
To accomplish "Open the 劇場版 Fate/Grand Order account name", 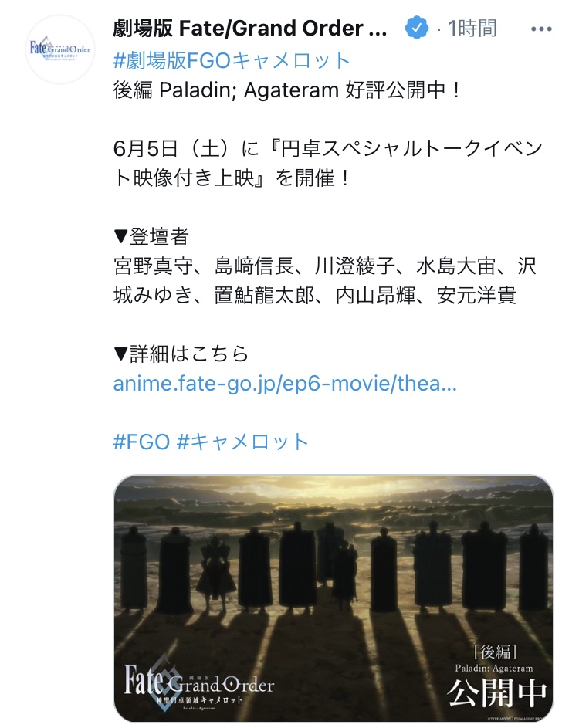I will pyautogui.click(x=250, y=29).
